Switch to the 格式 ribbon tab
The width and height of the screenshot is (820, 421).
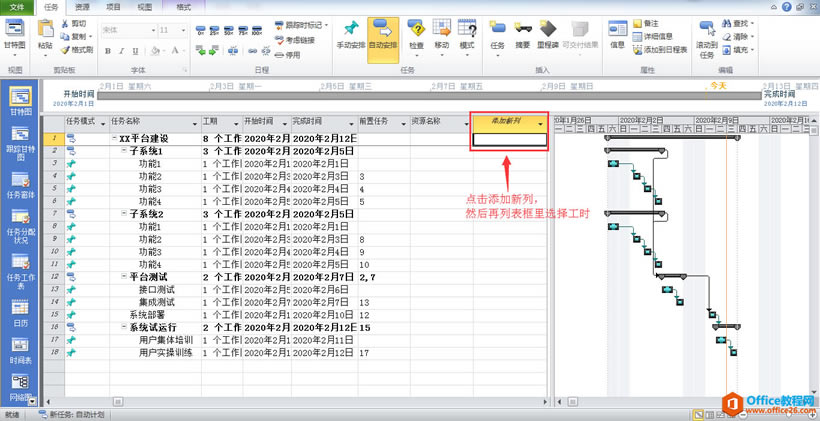[184, 7]
